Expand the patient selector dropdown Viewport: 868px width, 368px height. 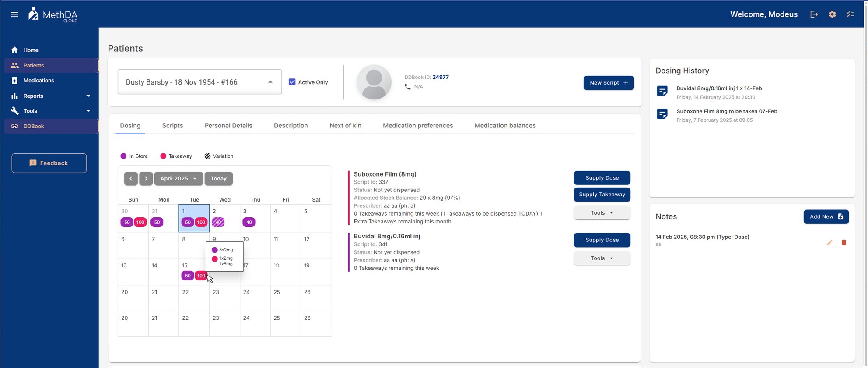270,82
